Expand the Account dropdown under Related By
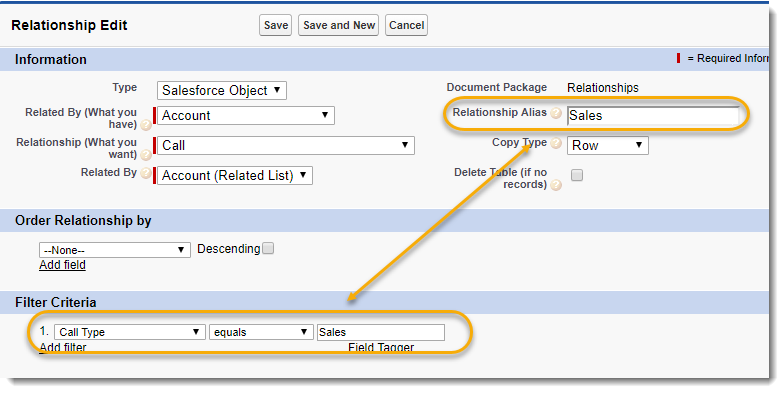The image size is (784, 393). (246, 116)
